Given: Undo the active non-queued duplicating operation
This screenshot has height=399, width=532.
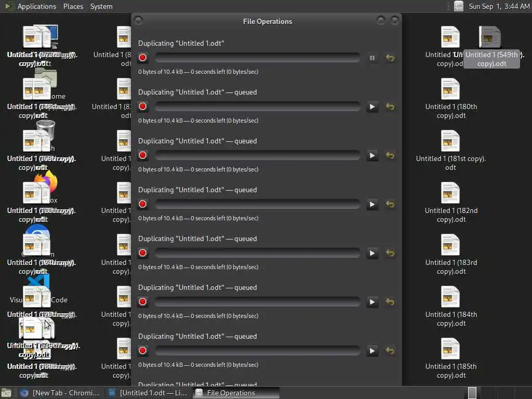Looking at the screenshot, I should (390, 58).
